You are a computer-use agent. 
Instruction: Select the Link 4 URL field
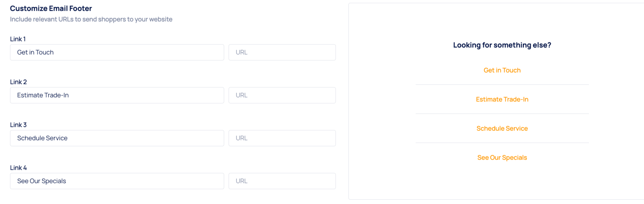pos(282,181)
